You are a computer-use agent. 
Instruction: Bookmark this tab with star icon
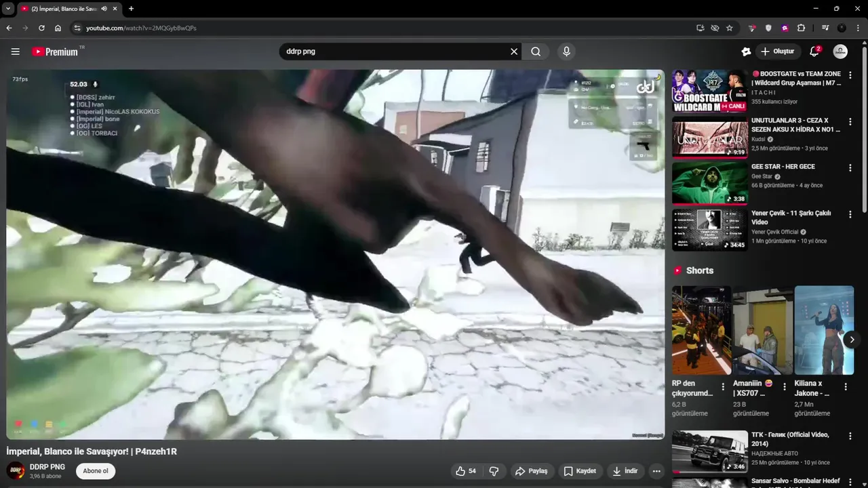point(730,28)
